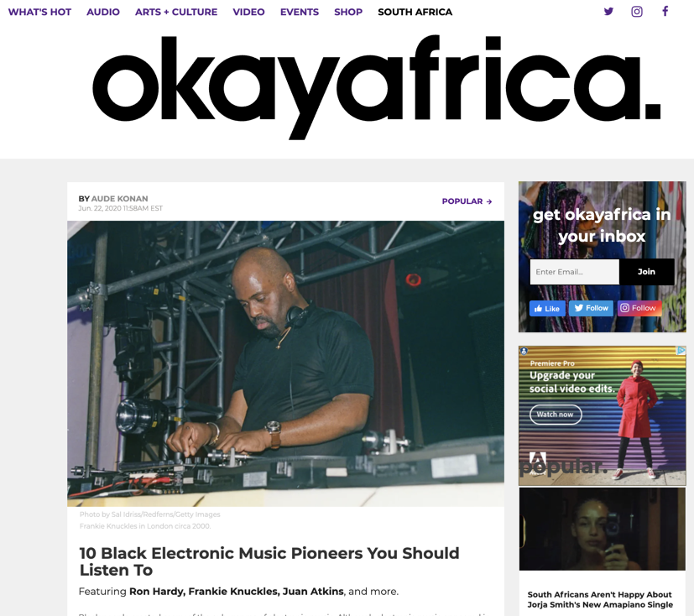Open the Video section
Image resolution: width=694 pixels, height=616 pixels.
(248, 12)
